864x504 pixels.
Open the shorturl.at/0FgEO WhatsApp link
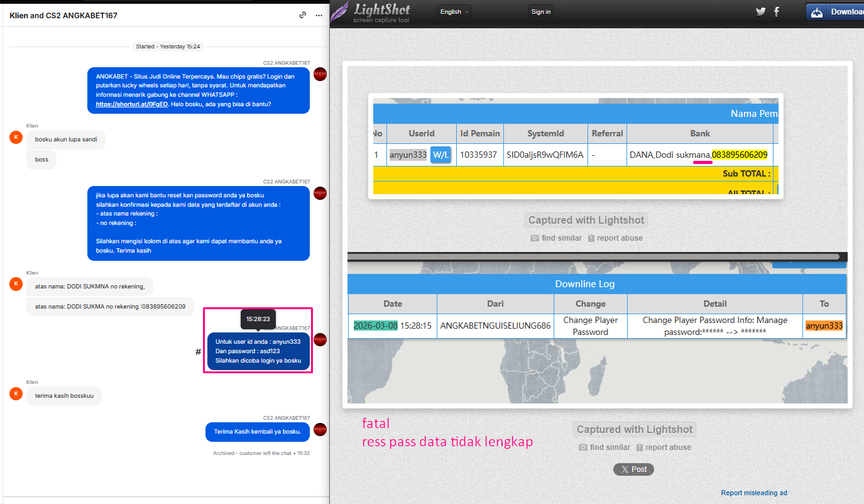(132, 104)
